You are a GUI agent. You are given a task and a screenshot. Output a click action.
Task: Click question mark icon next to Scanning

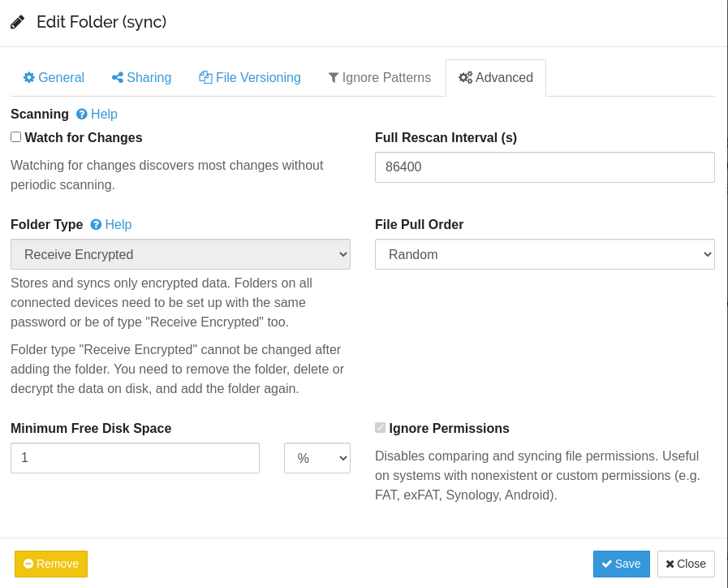coord(82,115)
